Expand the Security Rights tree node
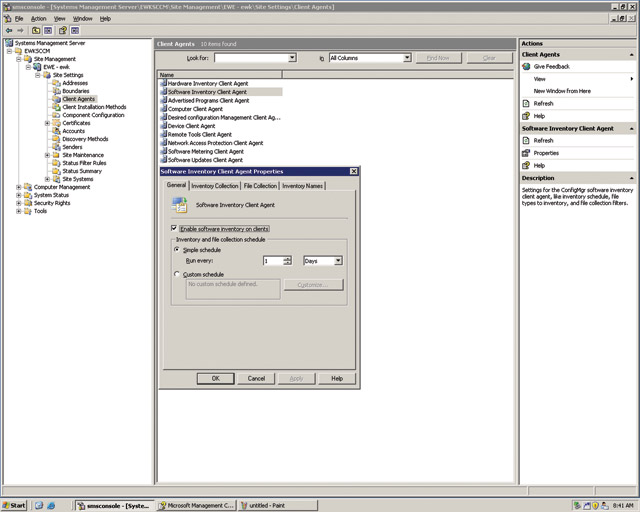 point(18,203)
